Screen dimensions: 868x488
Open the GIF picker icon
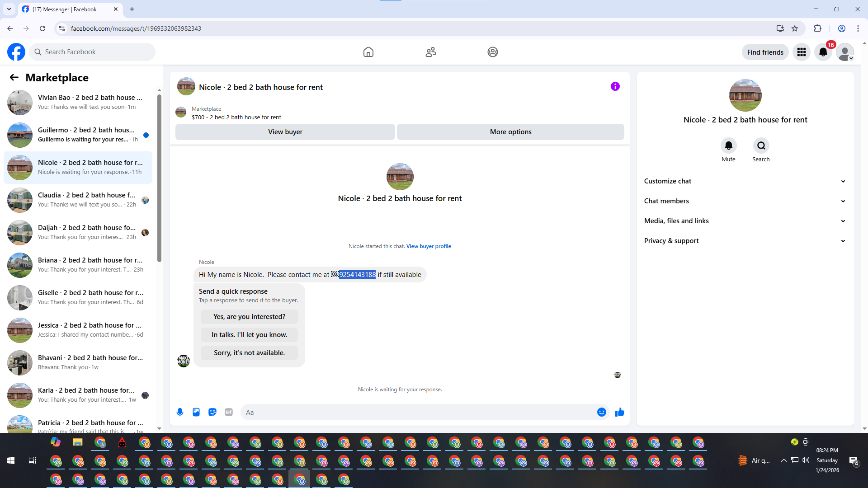click(229, 412)
